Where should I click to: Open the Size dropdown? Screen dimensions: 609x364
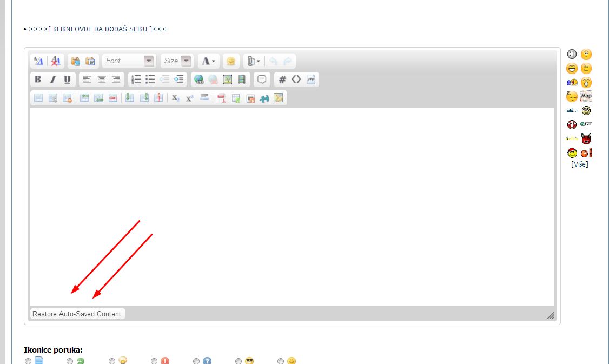[x=177, y=61]
